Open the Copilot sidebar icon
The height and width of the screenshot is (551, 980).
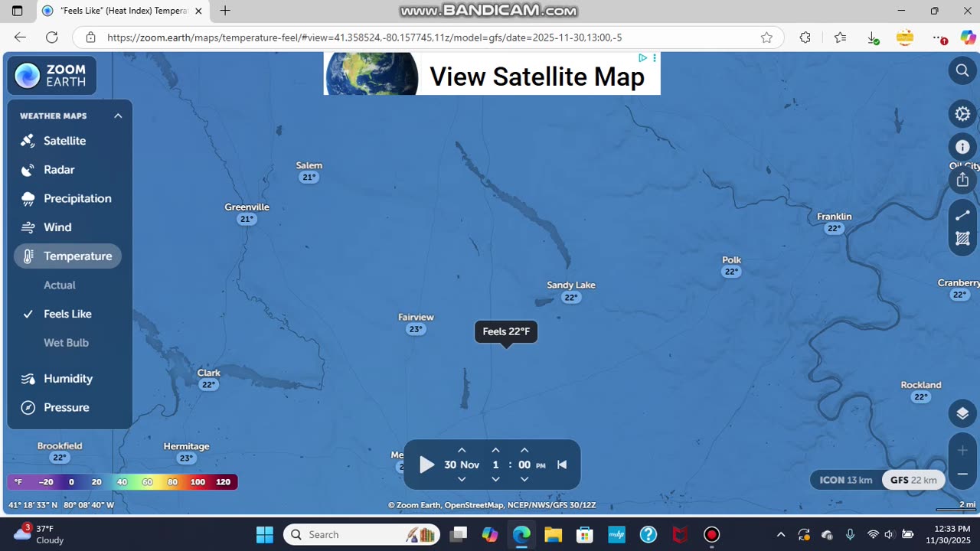tap(968, 37)
